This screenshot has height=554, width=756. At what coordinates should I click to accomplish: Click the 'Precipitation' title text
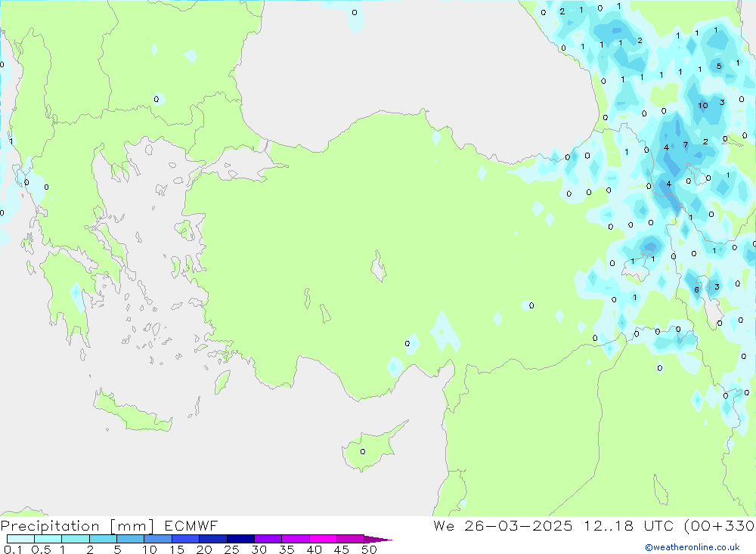[50, 526]
